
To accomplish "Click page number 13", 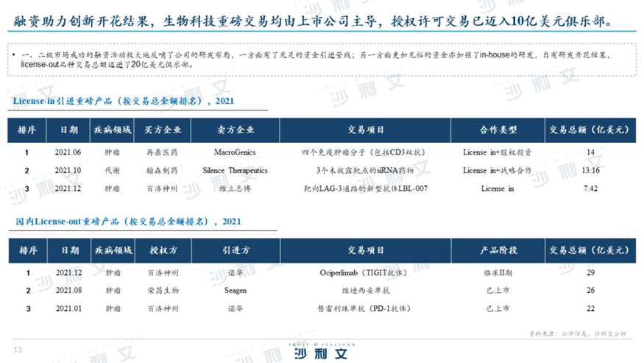I will [18, 350].
